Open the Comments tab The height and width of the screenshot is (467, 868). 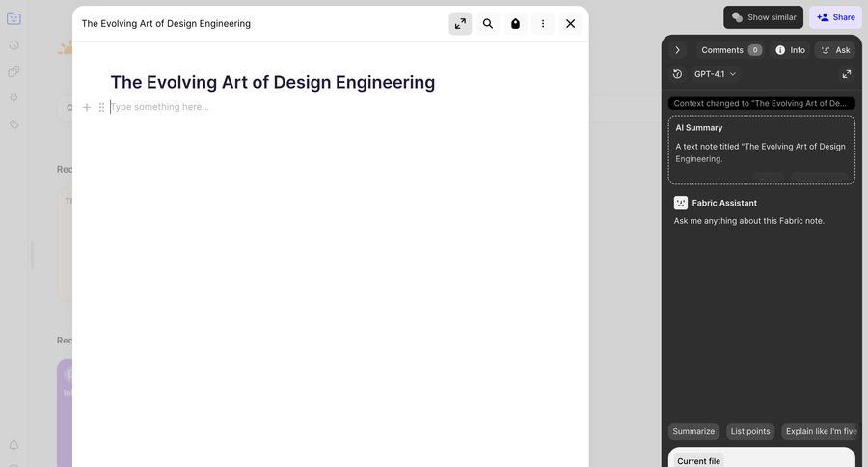[x=731, y=50]
